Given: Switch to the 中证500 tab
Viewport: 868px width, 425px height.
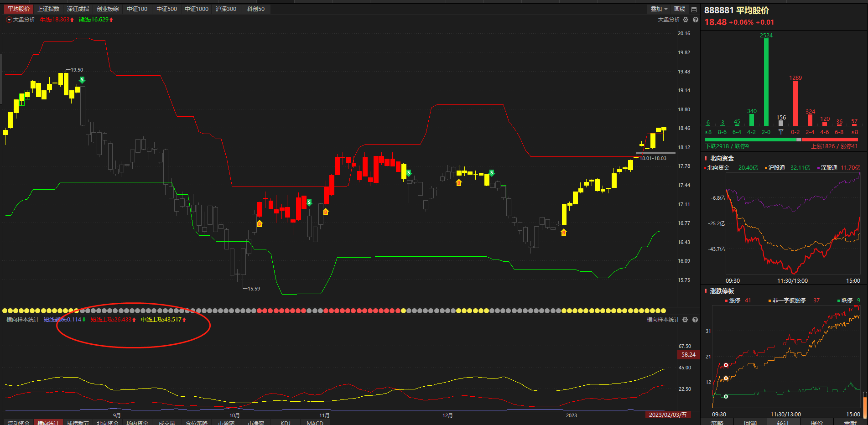Looking at the screenshot, I should [167, 9].
